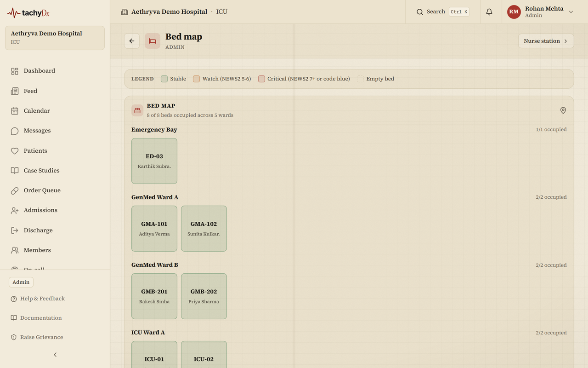
Task: Click the hospital building icon in the top bar
Action: click(124, 12)
